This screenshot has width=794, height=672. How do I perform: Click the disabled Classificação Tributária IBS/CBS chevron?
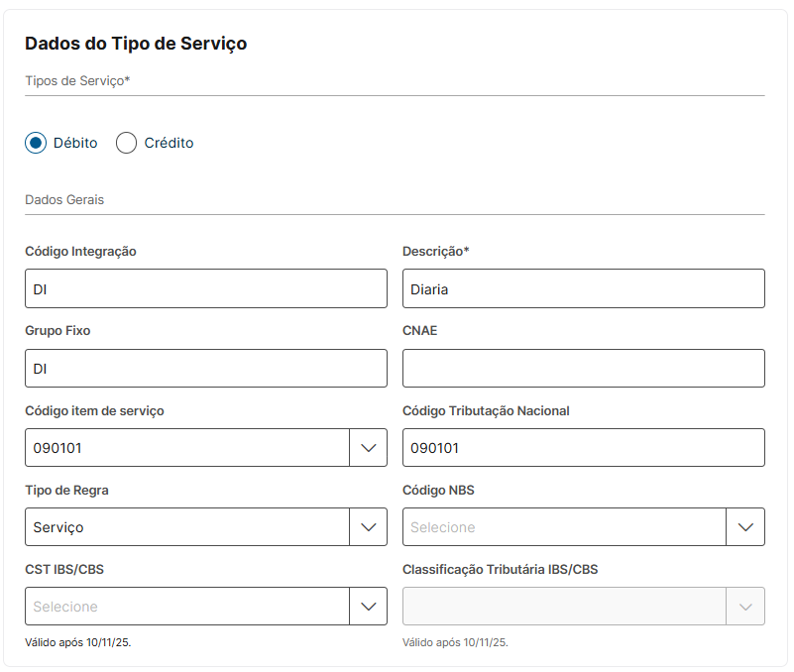(745, 607)
